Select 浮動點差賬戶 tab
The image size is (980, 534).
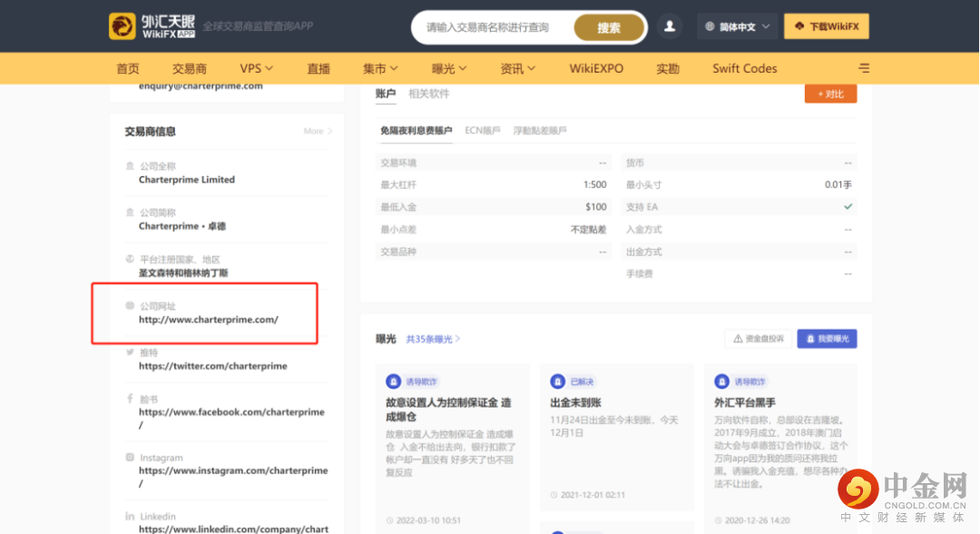click(x=540, y=131)
